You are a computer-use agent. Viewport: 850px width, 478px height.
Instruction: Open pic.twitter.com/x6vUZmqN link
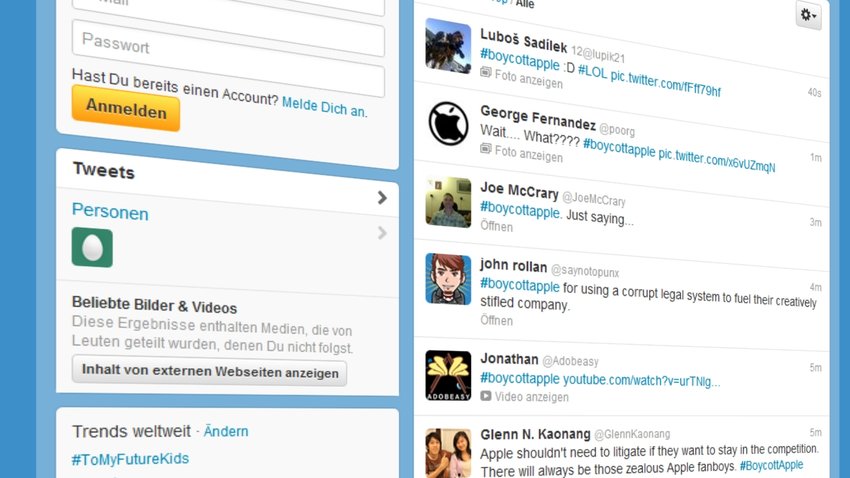(717, 160)
